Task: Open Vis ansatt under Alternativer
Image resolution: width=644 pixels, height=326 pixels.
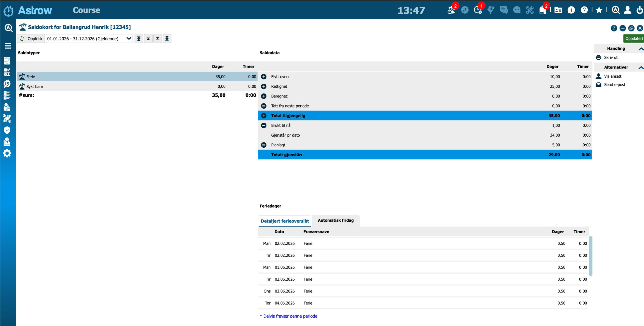Action: coord(613,76)
